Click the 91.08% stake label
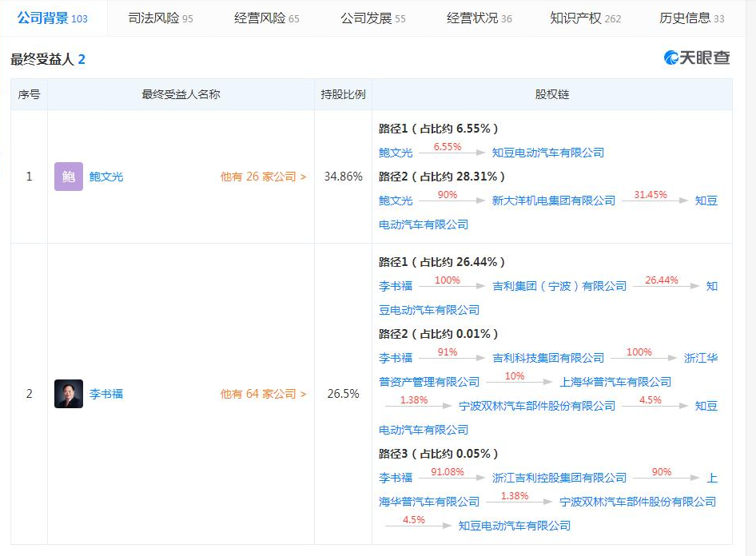This screenshot has width=756, height=556. (448, 472)
